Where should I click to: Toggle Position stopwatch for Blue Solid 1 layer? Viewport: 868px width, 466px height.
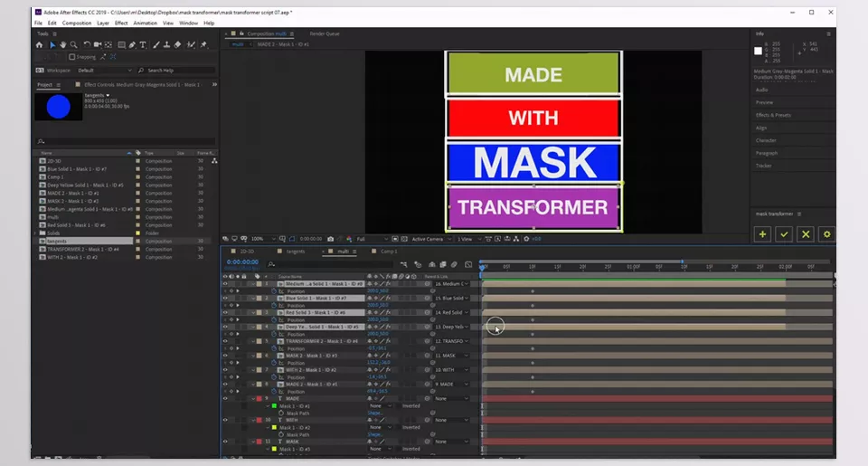pyautogui.click(x=274, y=305)
